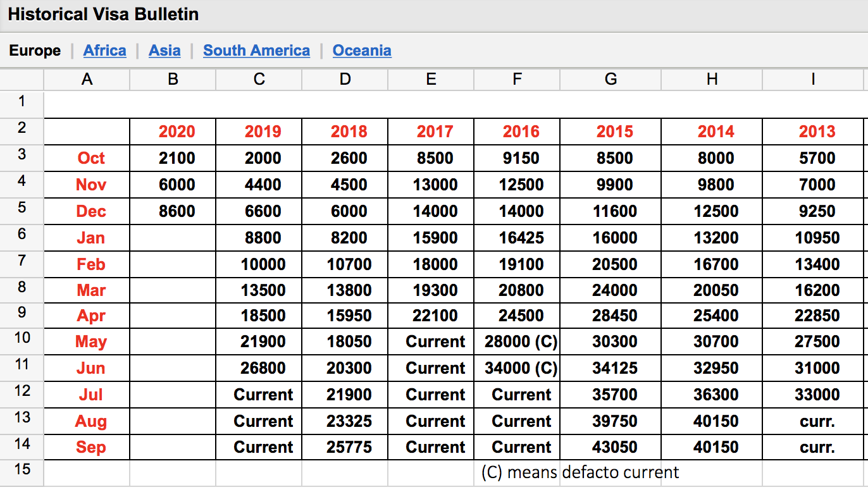
Task: Select the Jan month label cell
Action: pos(87,238)
